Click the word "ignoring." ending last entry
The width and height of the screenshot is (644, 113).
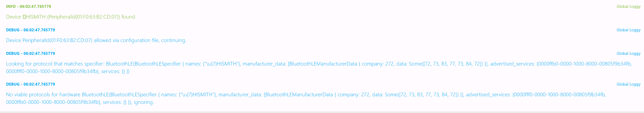144,102
